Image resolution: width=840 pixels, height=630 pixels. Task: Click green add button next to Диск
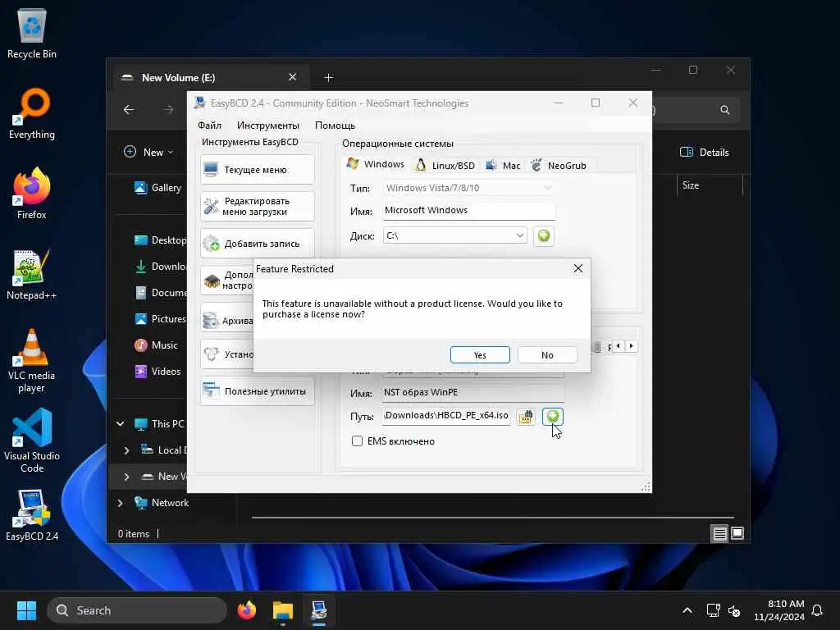(x=544, y=235)
